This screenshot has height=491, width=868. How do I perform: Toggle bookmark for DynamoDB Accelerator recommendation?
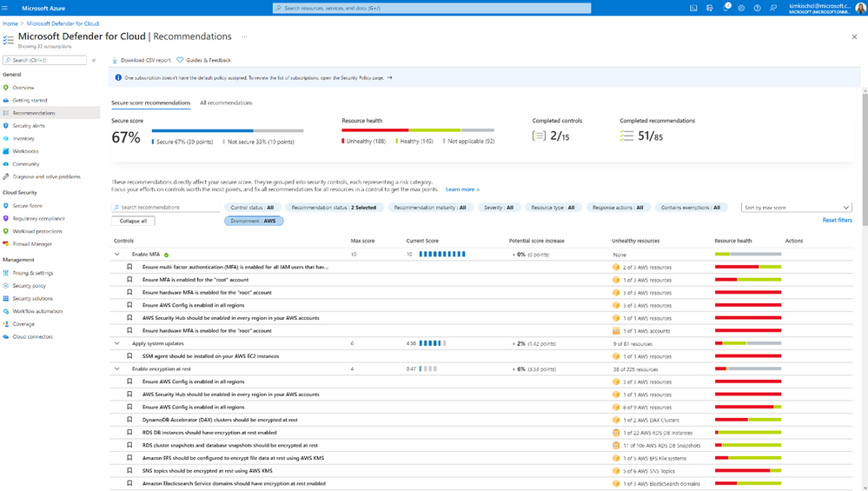pos(129,420)
